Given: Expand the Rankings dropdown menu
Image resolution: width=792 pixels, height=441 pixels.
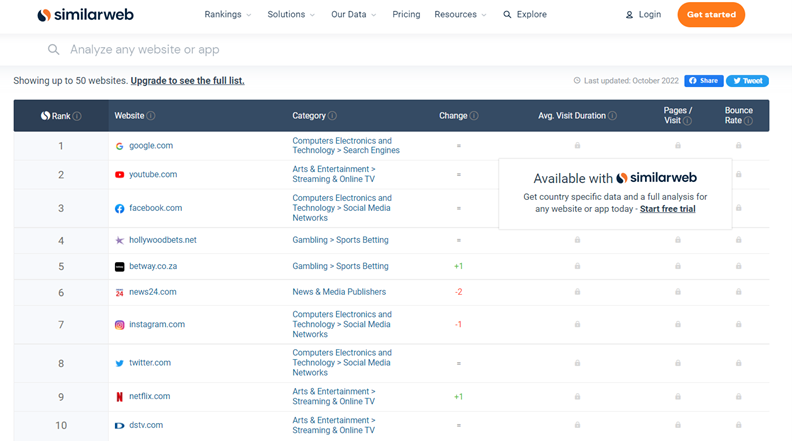Looking at the screenshot, I should 227,15.
